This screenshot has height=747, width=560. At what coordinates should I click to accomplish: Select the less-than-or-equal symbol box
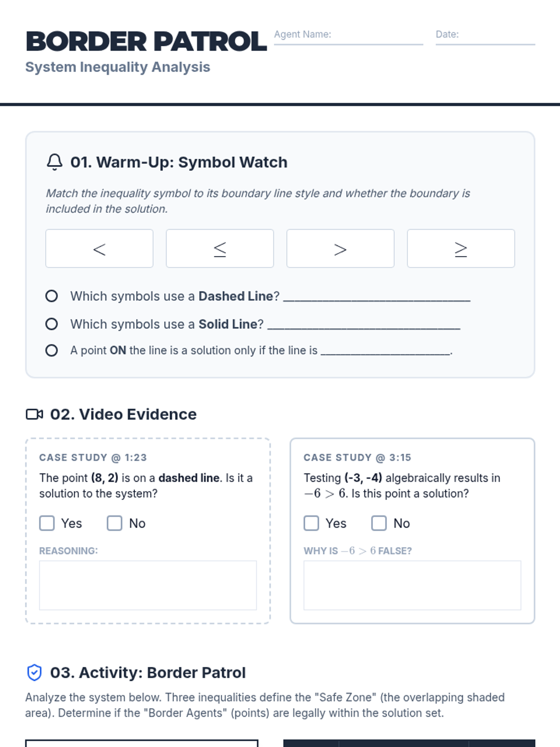coord(220,248)
